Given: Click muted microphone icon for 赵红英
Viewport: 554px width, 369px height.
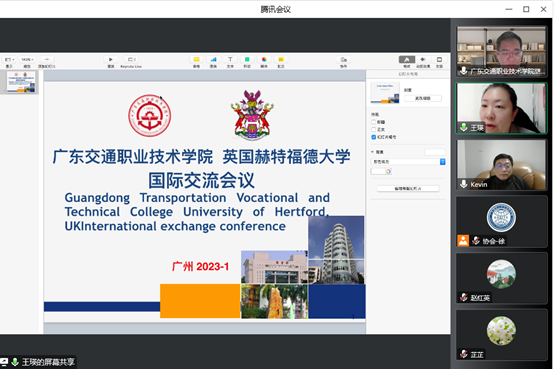Looking at the screenshot, I should (x=464, y=298).
